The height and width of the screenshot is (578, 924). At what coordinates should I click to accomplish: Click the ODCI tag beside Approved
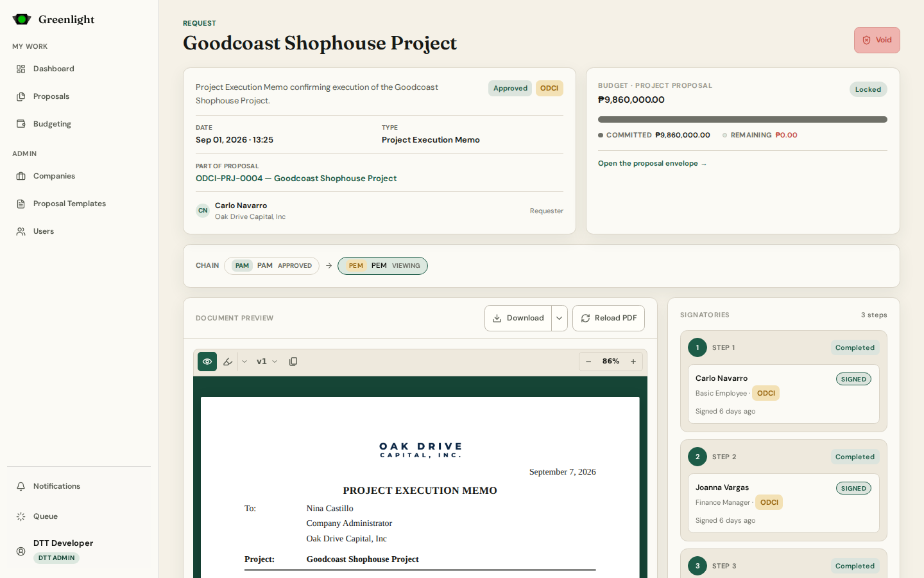coord(549,89)
